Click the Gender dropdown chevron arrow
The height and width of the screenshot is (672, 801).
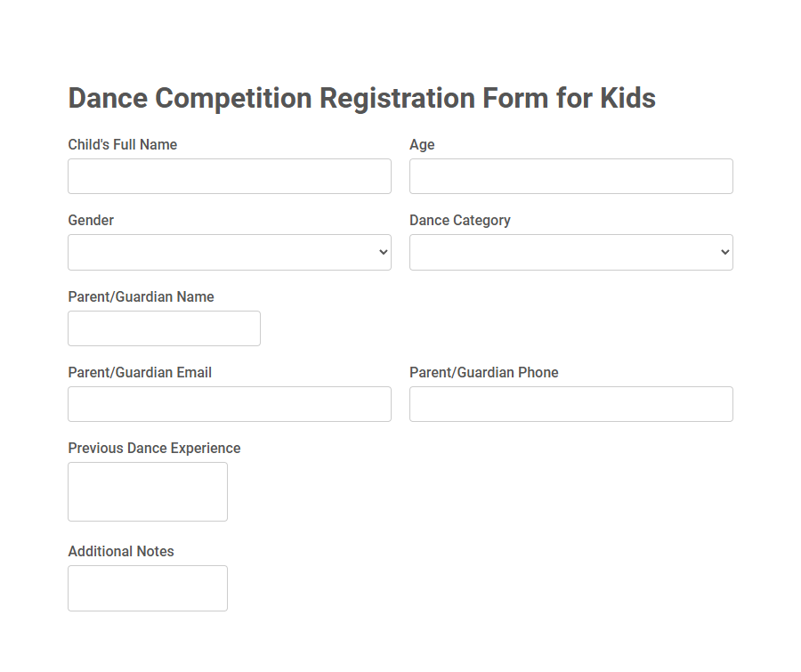click(381, 252)
